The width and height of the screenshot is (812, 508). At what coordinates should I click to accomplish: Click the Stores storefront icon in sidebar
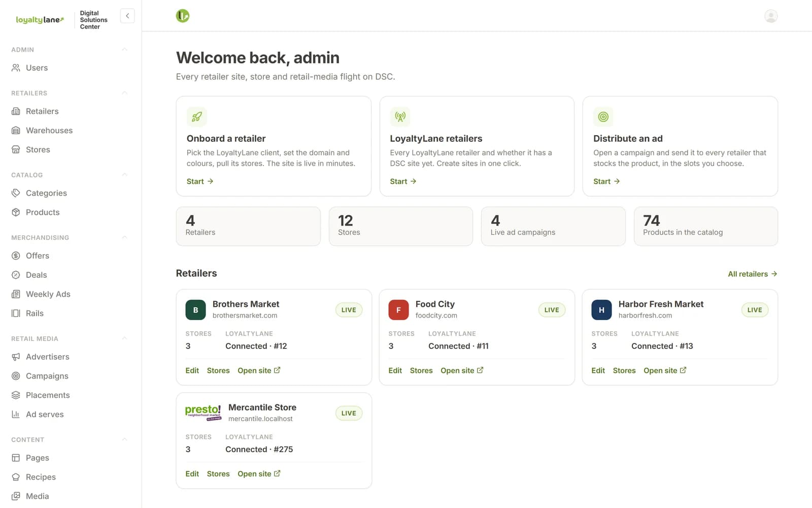tap(16, 150)
